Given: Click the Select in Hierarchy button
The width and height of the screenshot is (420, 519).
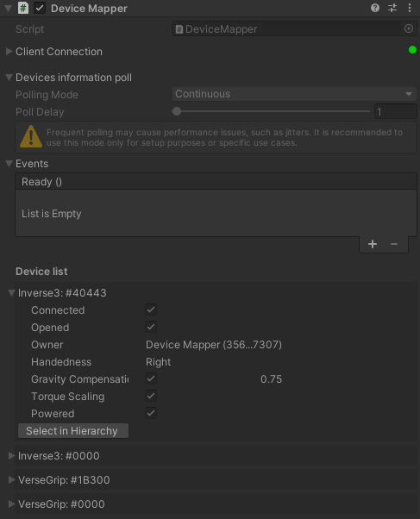Looking at the screenshot, I should 73,430.
